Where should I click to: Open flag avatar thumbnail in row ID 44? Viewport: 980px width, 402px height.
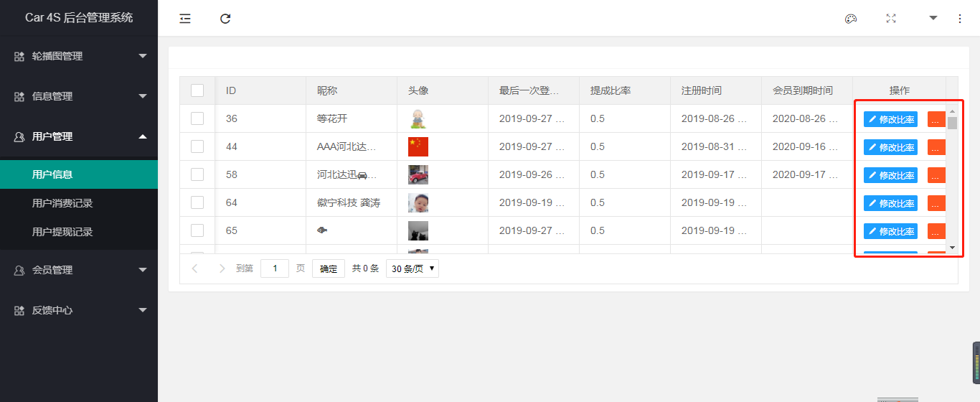pos(418,146)
